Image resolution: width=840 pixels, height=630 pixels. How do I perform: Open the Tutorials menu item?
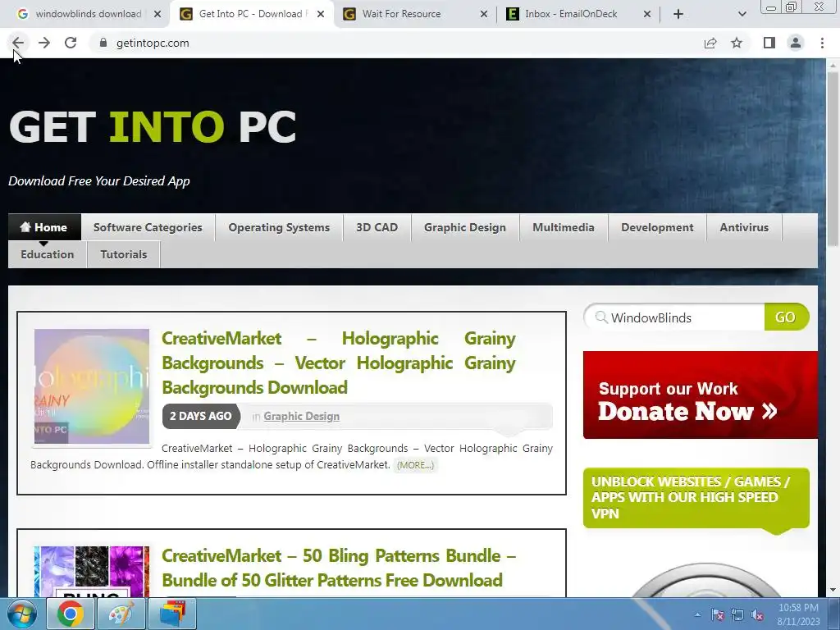point(123,254)
